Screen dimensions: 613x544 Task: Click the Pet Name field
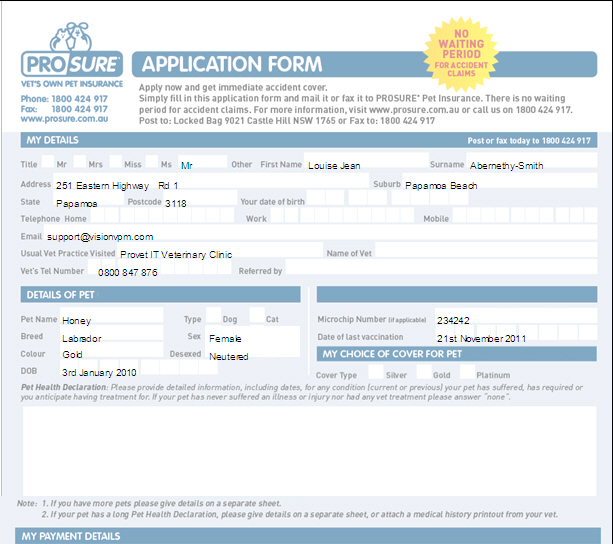tap(111, 315)
